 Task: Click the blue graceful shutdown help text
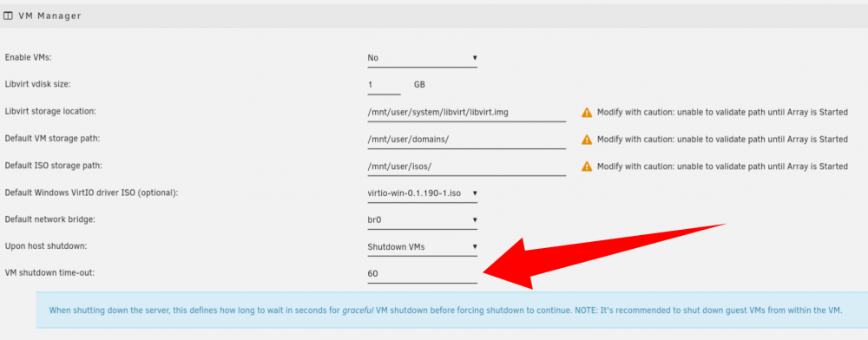pos(445,311)
